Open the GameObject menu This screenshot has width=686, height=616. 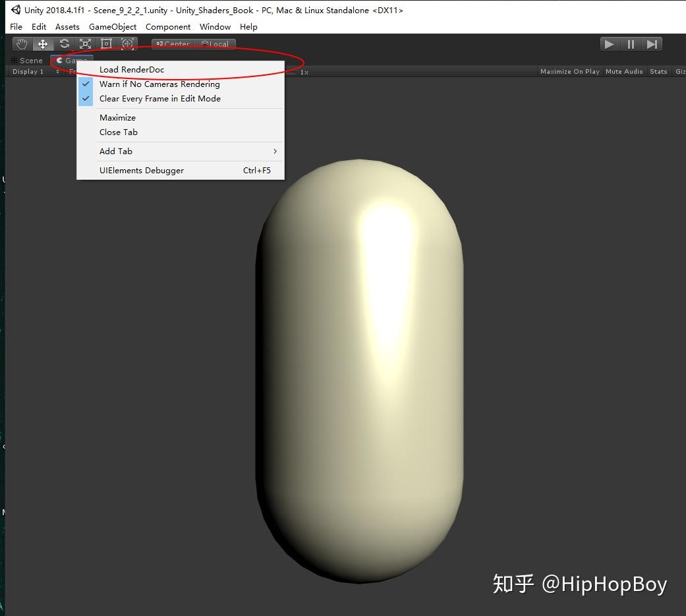pyautogui.click(x=113, y=27)
